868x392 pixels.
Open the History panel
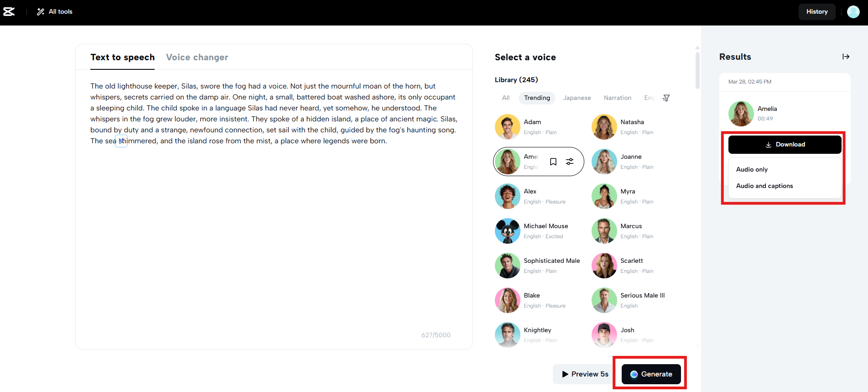click(x=816, y=12)
